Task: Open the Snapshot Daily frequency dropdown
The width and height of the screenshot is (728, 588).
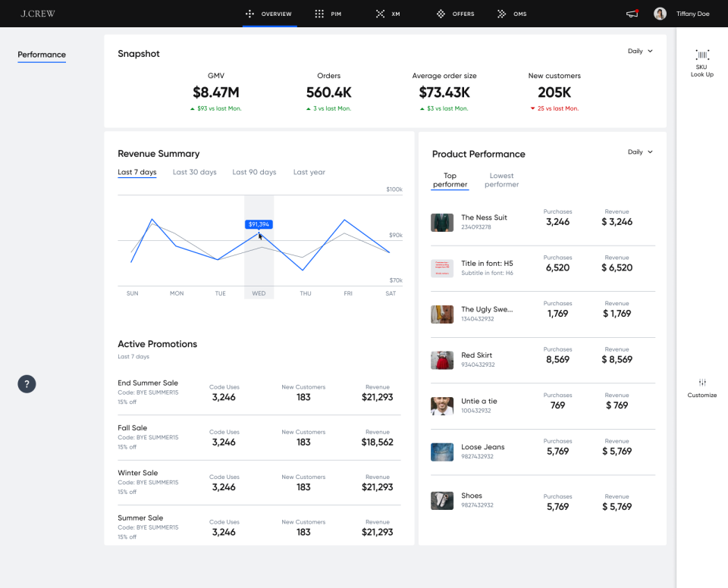Action: [639, 51]
